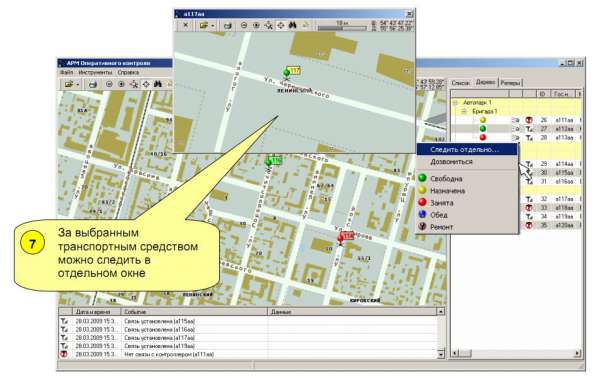Click the zoom out icon in a117aa window
This screenshot has height=379, width=600.
tap(244, 26)
